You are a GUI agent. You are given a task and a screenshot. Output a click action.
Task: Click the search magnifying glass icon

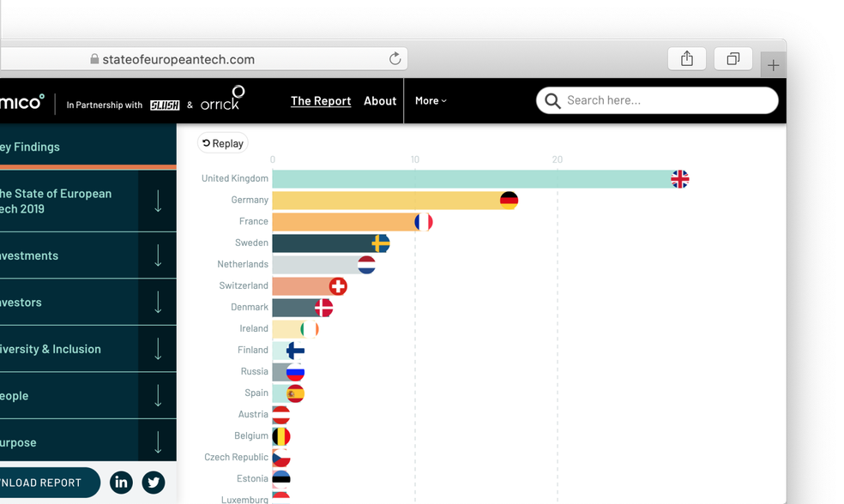click(x=552, y=100)
